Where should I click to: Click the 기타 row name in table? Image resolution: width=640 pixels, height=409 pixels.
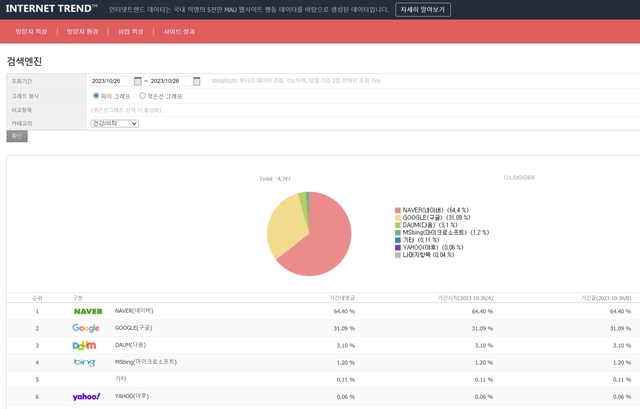(121, 379)
